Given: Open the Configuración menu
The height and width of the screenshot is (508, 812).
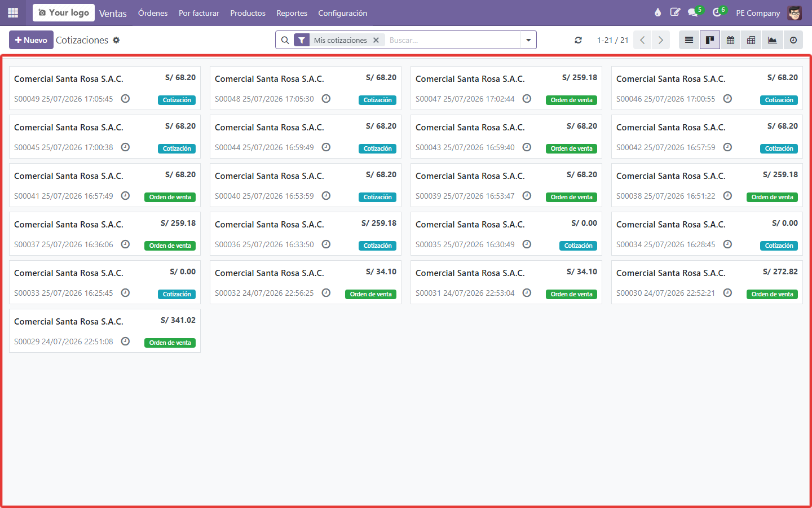Looking at the screenshot, I should (x=343, y=13).
